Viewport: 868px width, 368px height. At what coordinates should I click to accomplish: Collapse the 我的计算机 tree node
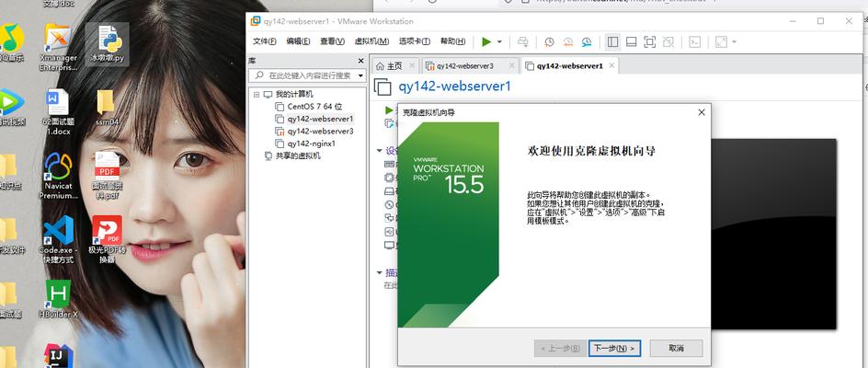click(x=257, y=94)
